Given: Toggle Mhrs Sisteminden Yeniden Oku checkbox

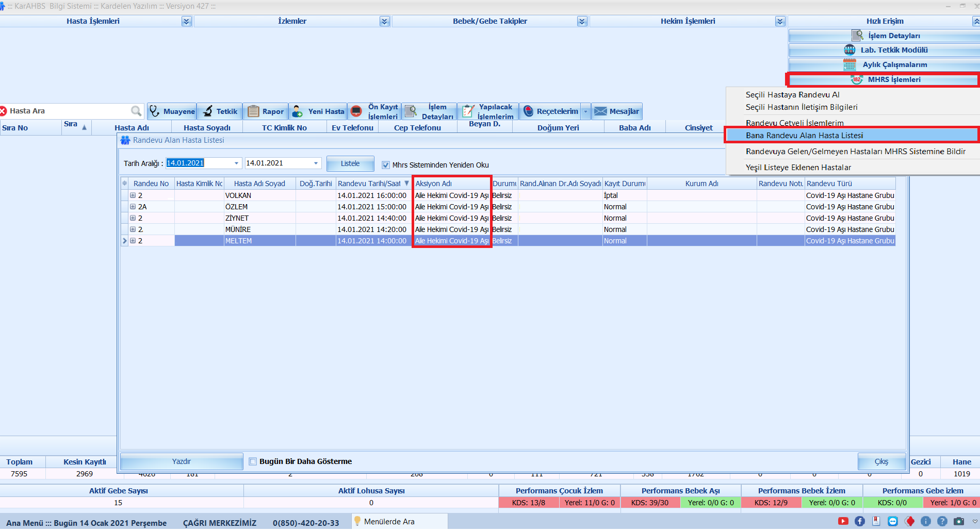Looking at the screenshot, I should click(x=386, y=165).
